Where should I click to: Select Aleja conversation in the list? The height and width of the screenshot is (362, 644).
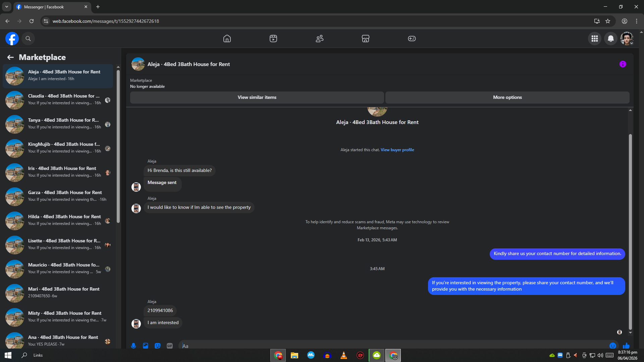tap(58, 76)
